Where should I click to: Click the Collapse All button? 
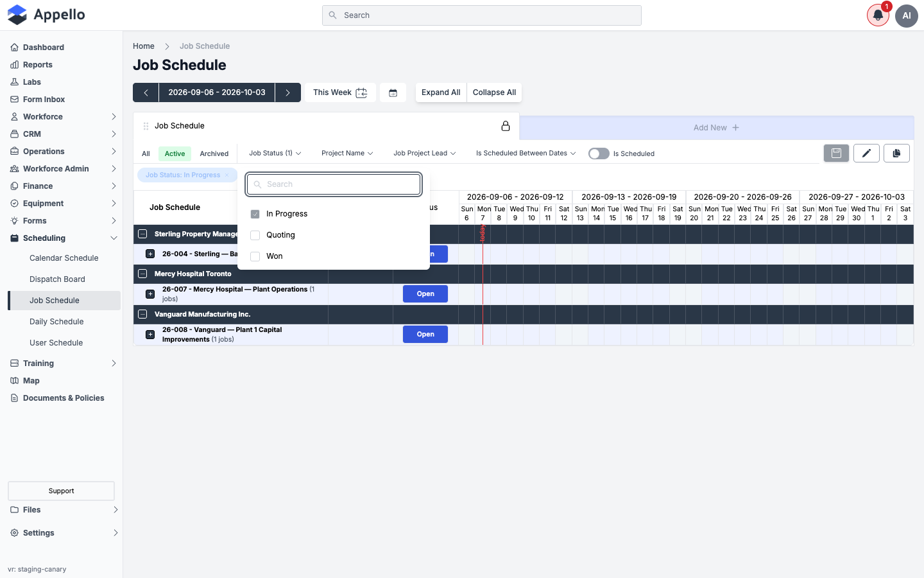[494, 92]
